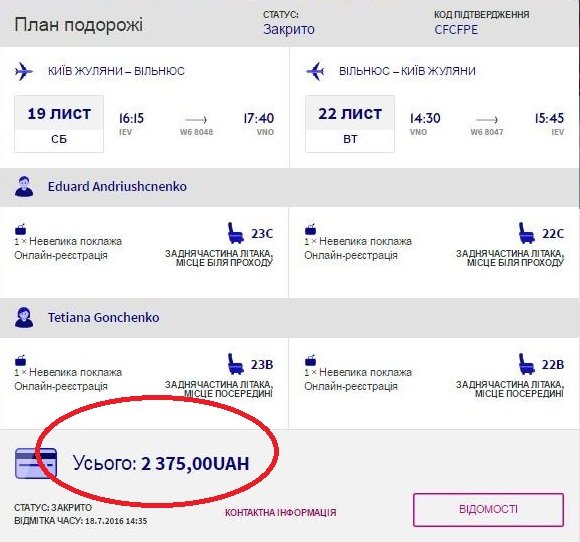Screen dimensions: 580x542
Task: Click the route title Вільнюс – Київ Жуляни
Action: 407,71
